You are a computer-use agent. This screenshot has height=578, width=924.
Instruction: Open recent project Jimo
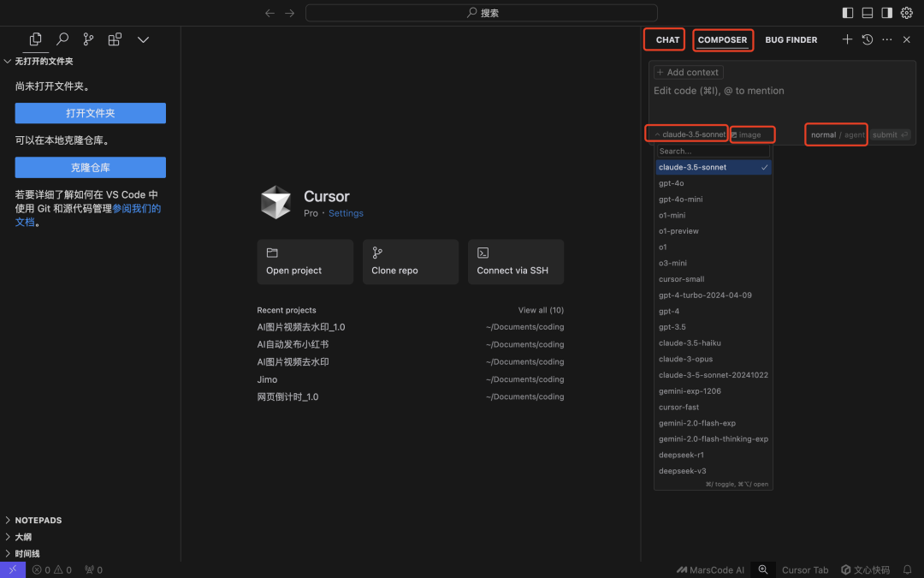pos(410,379)
